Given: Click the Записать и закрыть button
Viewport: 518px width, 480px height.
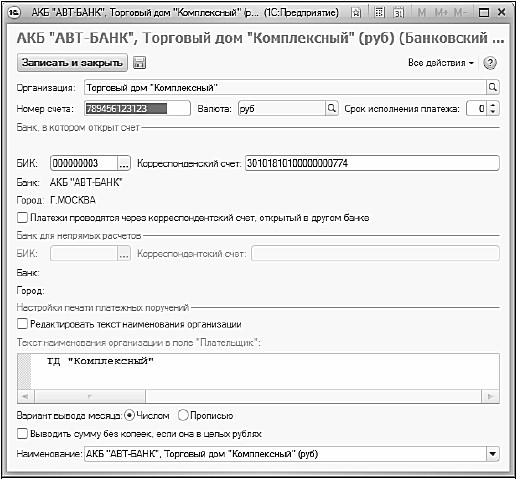Looking at the screenshot, I should 72,63.
